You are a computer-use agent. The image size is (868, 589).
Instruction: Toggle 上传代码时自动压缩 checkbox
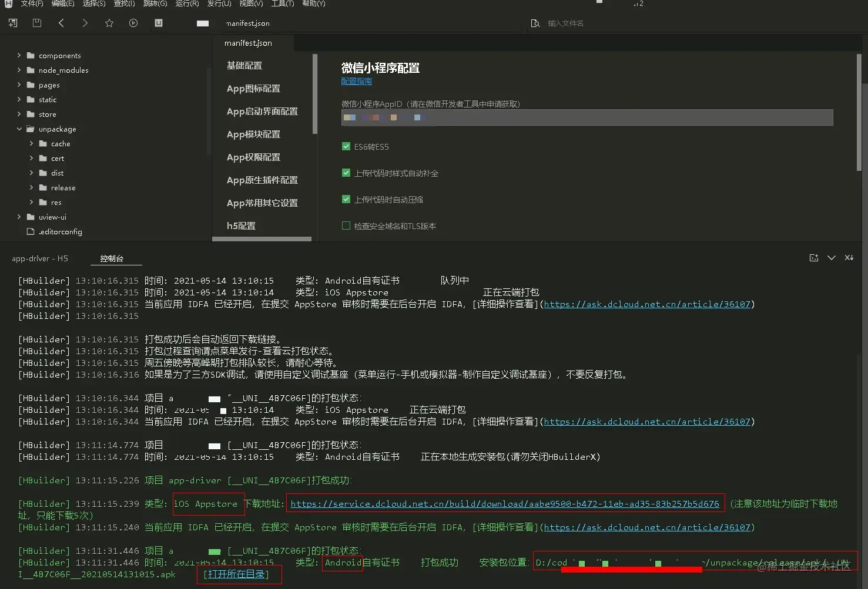point(346,199)
